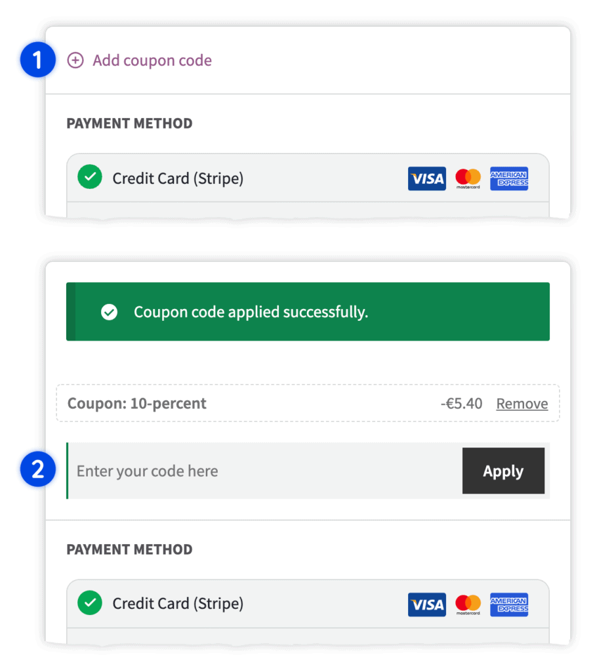Image resolution: width=616 pixels, height=672 pixels.
Task: Click the white checkmark icon in success banner
Action: pyautogui.click(x=110, y=312)
